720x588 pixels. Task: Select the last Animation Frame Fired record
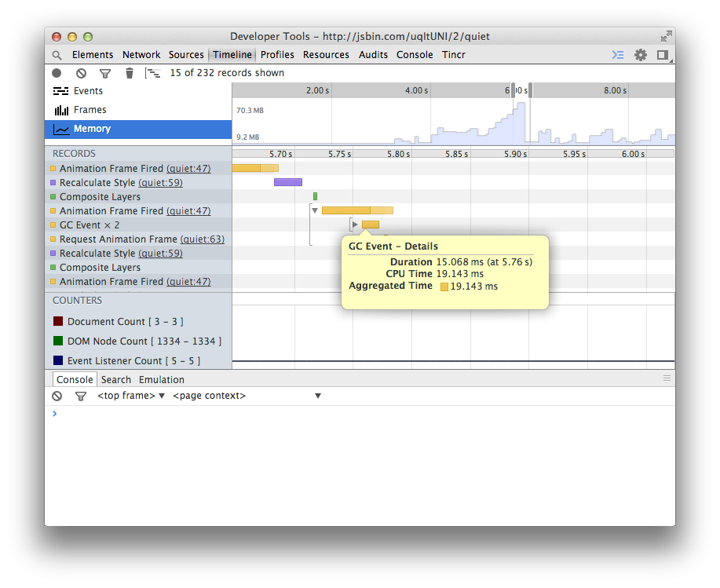point(138,281)
